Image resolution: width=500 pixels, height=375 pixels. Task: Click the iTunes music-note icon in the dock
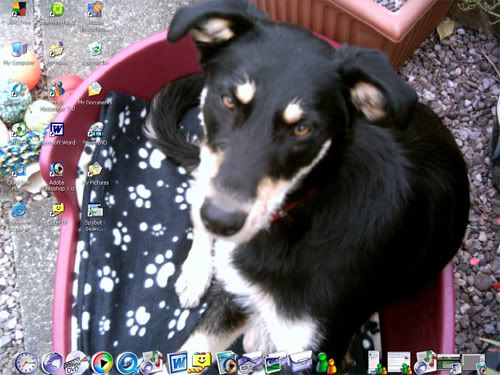tap(151, 363)
